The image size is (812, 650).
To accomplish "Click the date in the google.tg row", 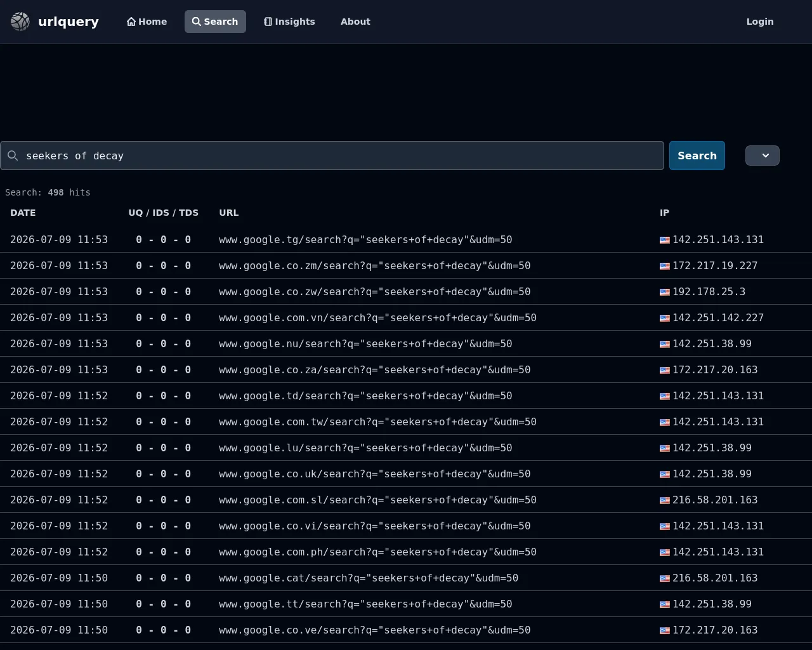I will 59,240.
